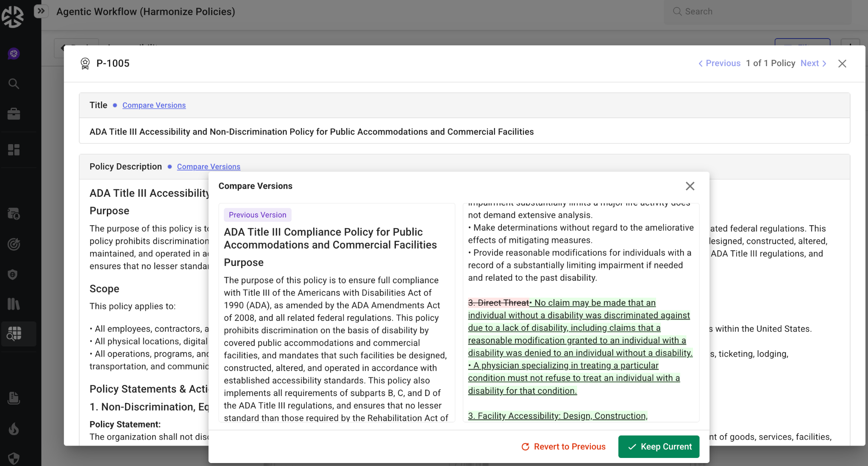Click the 'Compare Versions' dialog title

click(x=256, y=186)
